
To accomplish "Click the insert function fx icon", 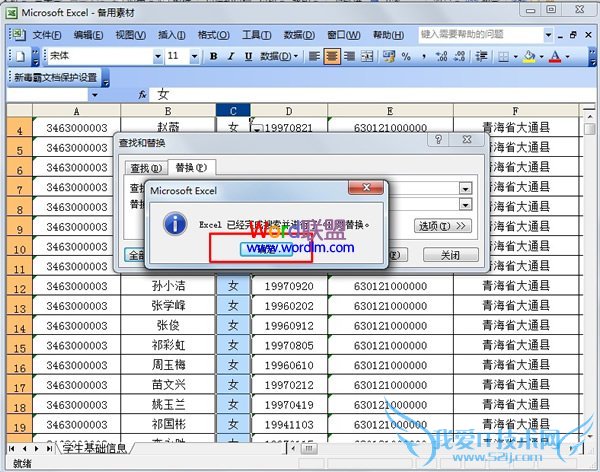I will click(x=142, y=94).
